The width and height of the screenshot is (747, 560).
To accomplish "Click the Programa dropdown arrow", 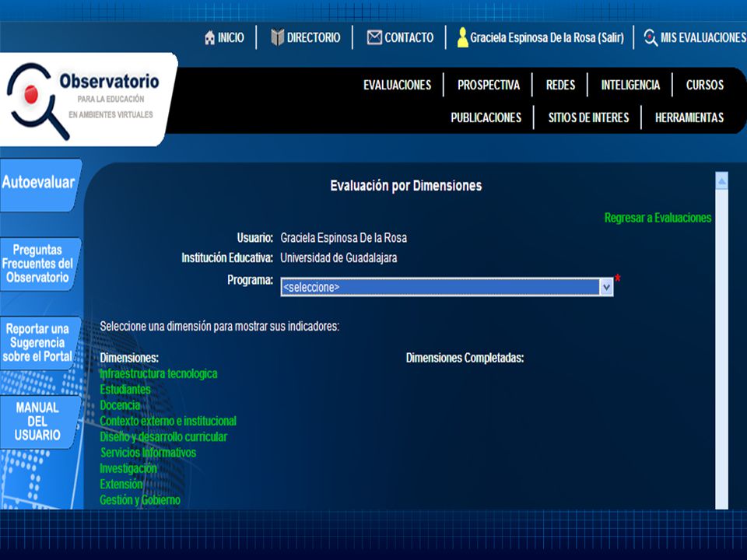I will pos(606,287).
